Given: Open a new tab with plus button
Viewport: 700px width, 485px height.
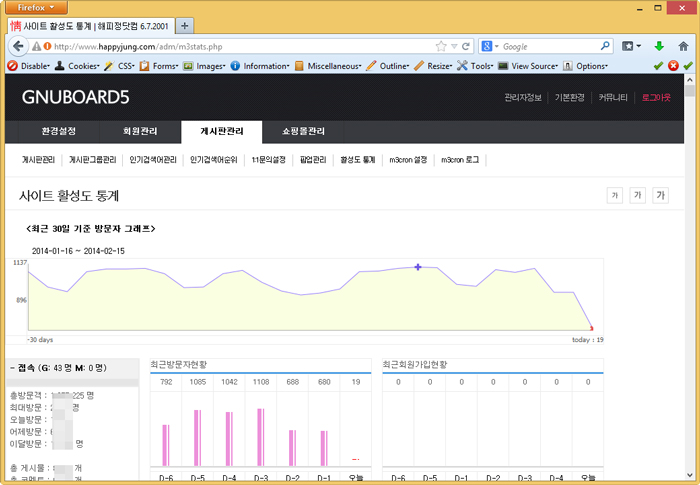Looking at the screenshot, I should [x=184, y=26].
